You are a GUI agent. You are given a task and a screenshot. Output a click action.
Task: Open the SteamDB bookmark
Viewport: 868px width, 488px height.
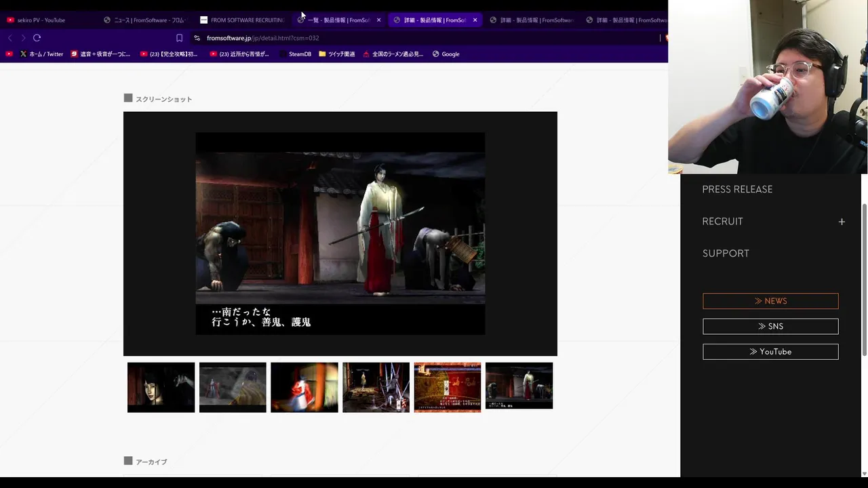(295, 54)
